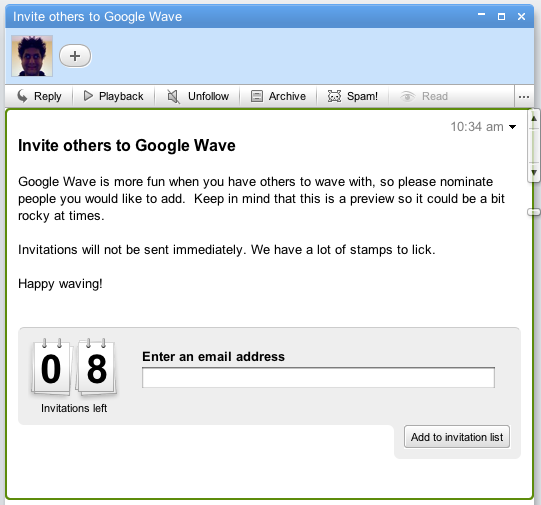
Task: Close the Invite others wave panel
Action: 521,16
